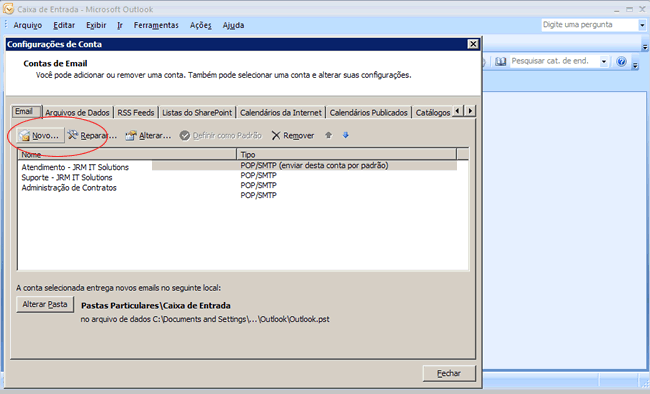This screenshot has height=394, width=650.
Task: Move account up with gray arrow
Action: click(328, 135)
